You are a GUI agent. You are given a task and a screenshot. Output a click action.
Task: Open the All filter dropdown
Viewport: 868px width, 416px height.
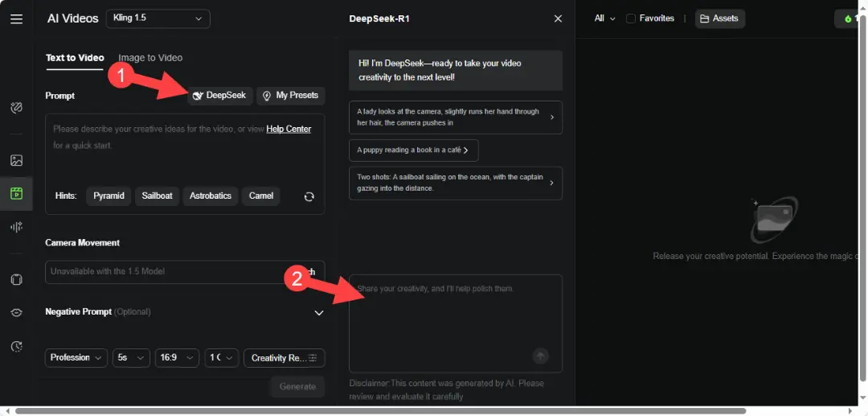604,19
